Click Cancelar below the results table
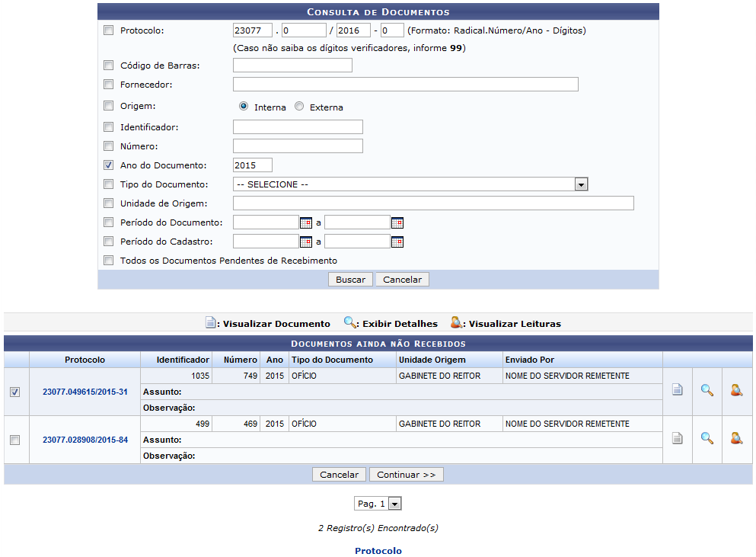This screenshot has height=557, width=756. click(x=339, y=475)
